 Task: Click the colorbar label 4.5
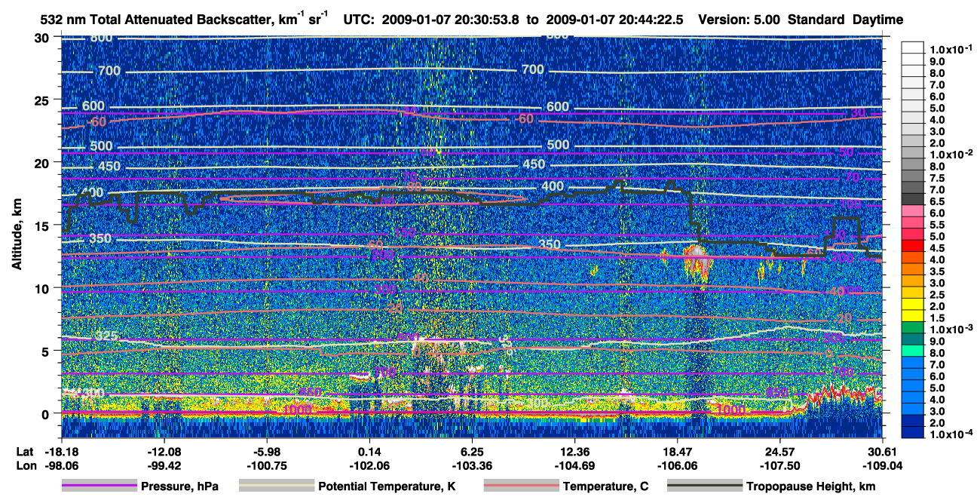pyautogui.click(x=937, y=247)
